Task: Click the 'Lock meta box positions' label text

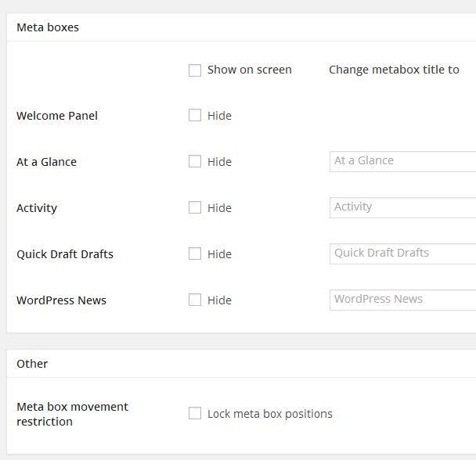Action: click(x=269, y=414)
